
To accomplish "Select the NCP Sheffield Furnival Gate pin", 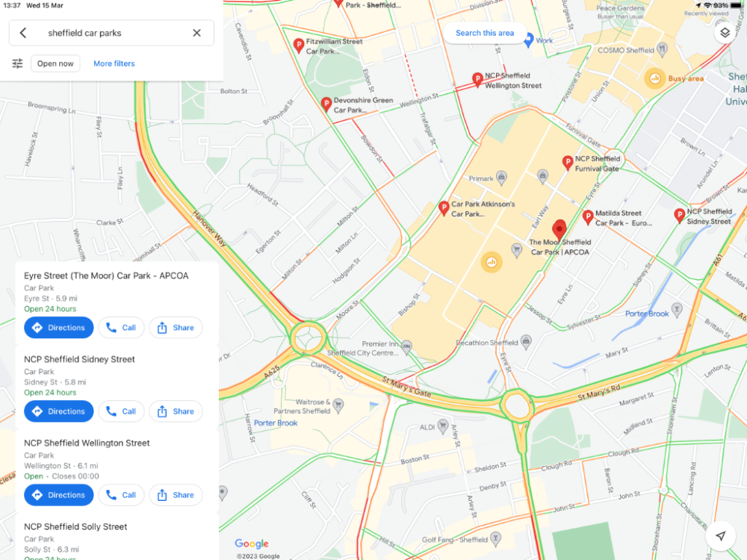I will (568, 164).
